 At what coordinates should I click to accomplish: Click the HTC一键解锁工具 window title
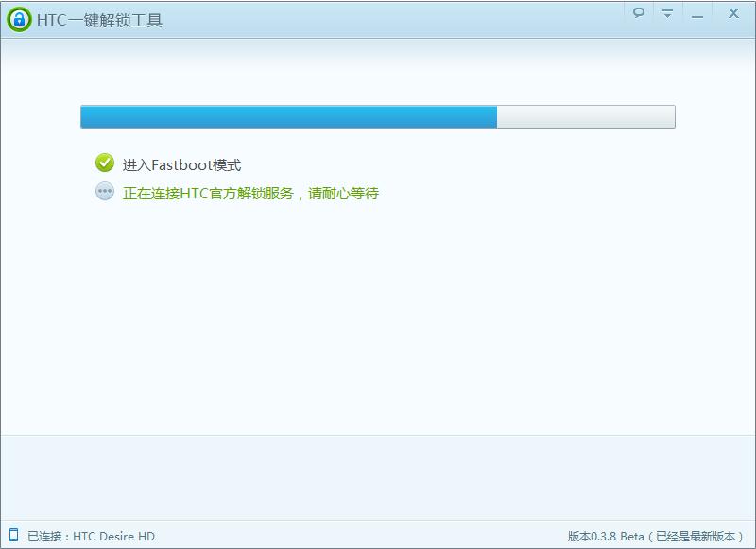coord(99,20)
